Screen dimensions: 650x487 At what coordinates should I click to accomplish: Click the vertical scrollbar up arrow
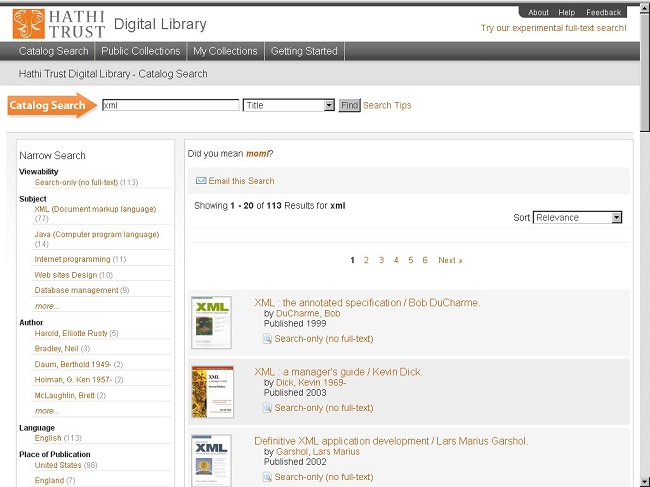click(x=645, y=9)
